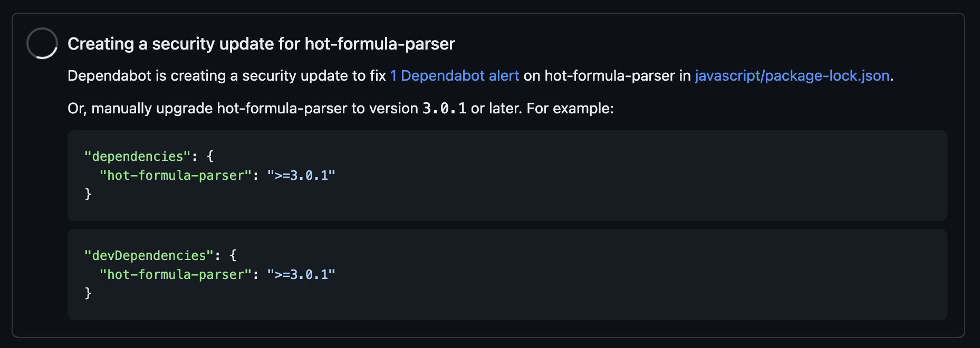
Task: Click the "Creating a security update" heading
Action: tap(261, 44)
